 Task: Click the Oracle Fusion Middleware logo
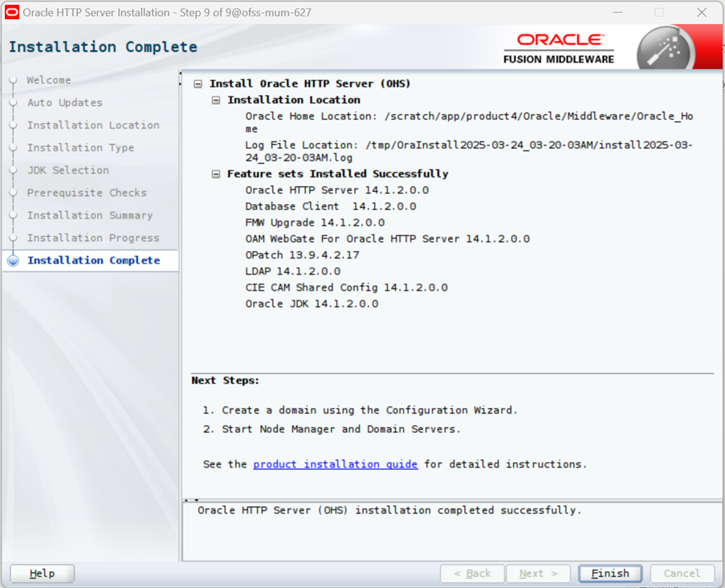click(x=559, y=48)
